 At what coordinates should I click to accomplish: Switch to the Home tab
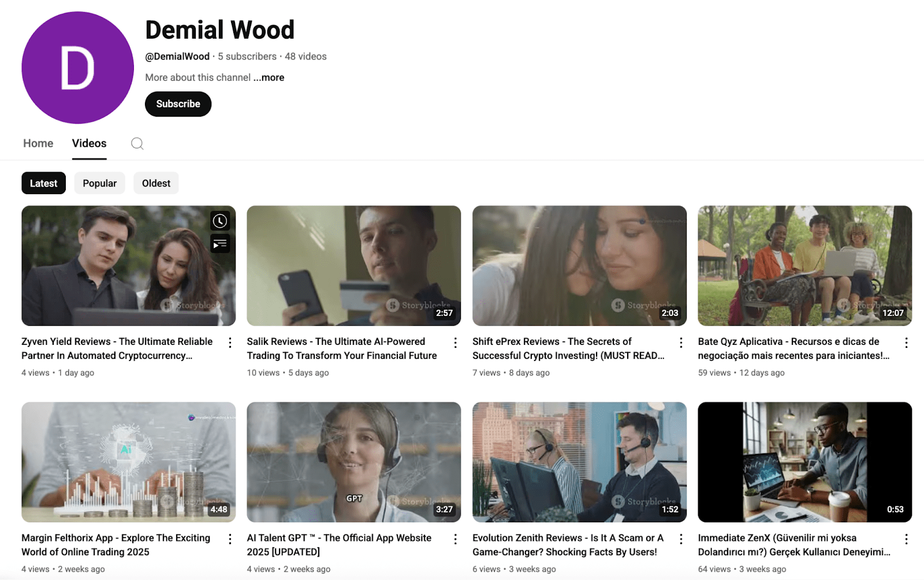point(38,143)
